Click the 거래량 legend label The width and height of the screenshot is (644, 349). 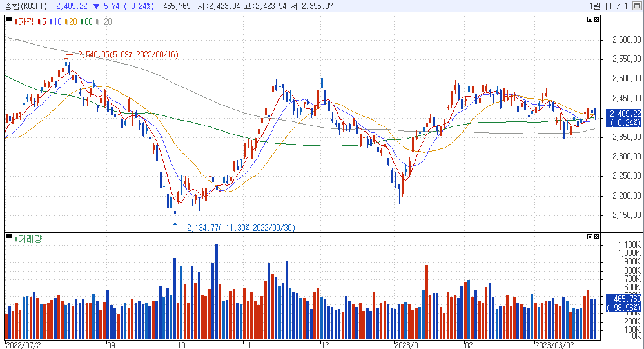(28, 239)
